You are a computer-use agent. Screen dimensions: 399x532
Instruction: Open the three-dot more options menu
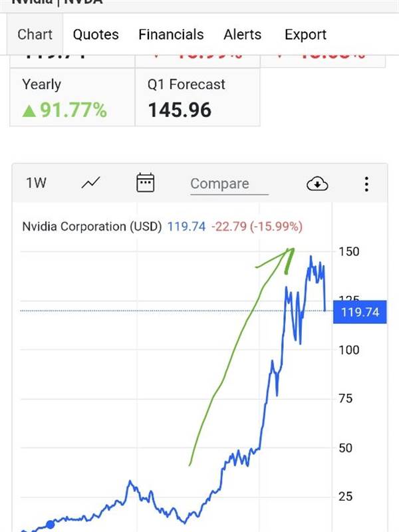coord(366,184)
